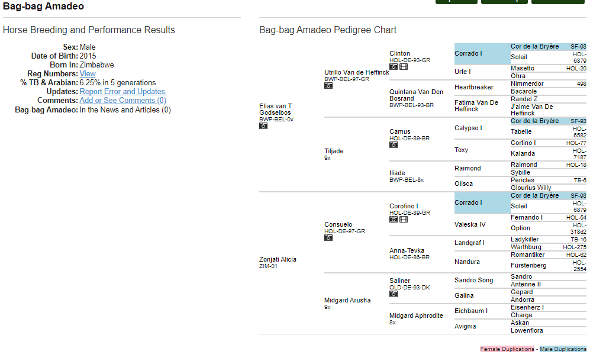View photo of Elias van T Godselbos
The image size is (590, 364).
click(263, 126)
